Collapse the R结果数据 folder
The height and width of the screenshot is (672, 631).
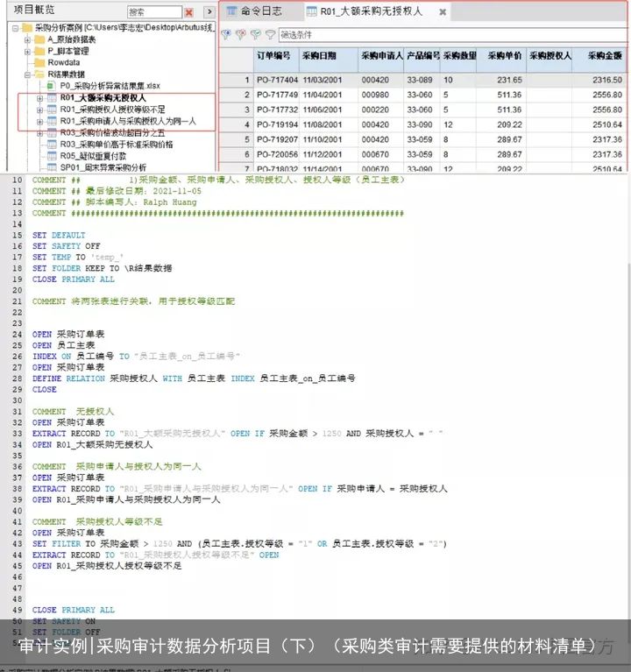(x=27, y=74)
